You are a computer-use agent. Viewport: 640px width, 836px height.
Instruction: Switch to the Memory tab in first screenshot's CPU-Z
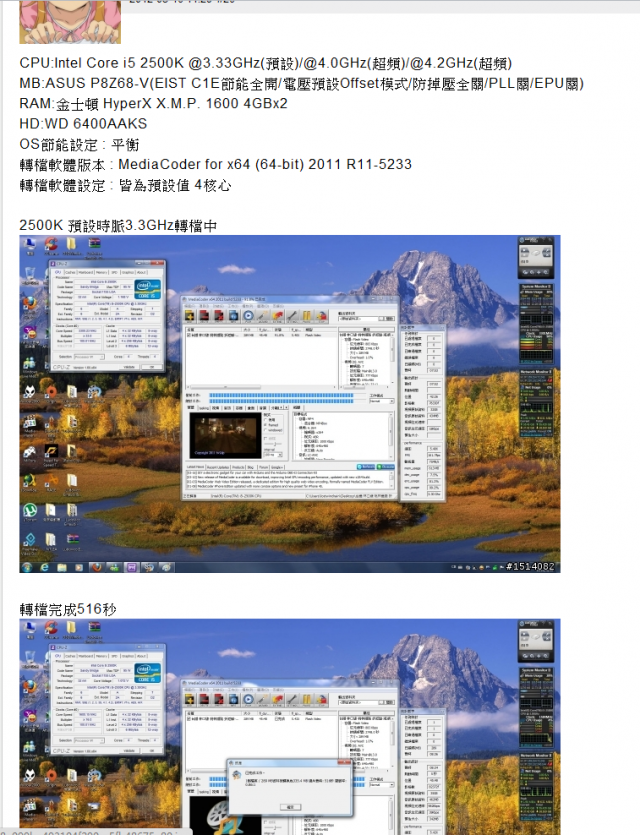click(x=101, y=272)
